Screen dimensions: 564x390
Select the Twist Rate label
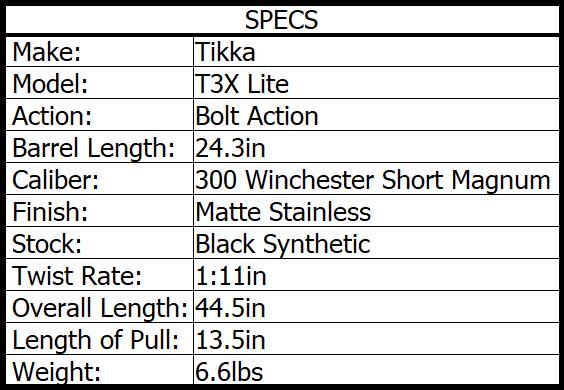(x=77, y=276)
